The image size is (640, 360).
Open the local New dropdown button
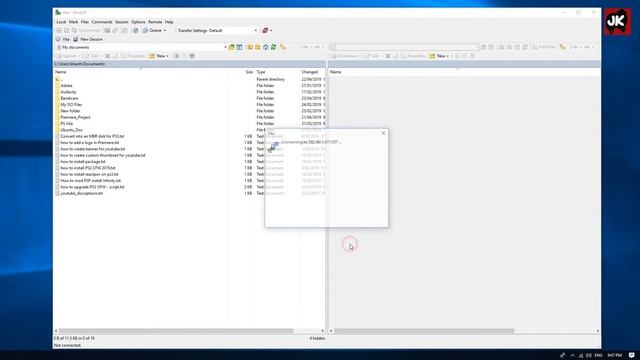pyautogui.click(x=159, y=56)
